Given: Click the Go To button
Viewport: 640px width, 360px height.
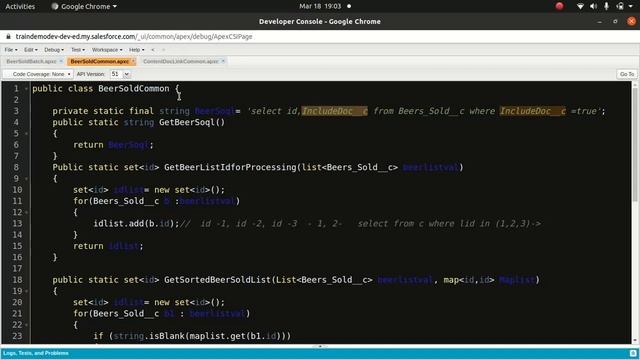Looking at the screenshot, I should (x=627, y=74).
